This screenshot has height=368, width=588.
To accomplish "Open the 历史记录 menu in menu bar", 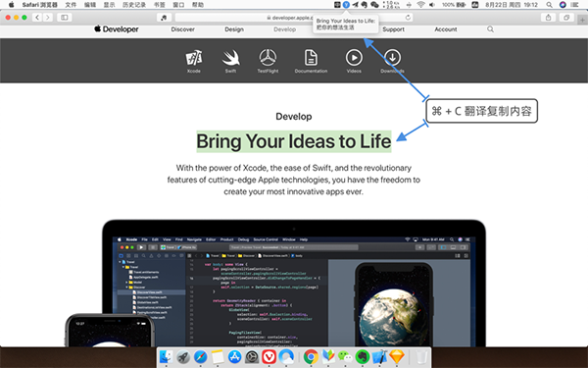I will tap(134, 5).
